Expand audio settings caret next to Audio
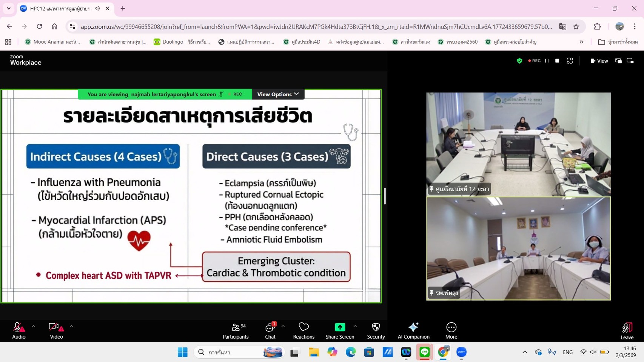The height and width of the screenshot is (362, 644). pyautogui.click(x=34, y=326)
